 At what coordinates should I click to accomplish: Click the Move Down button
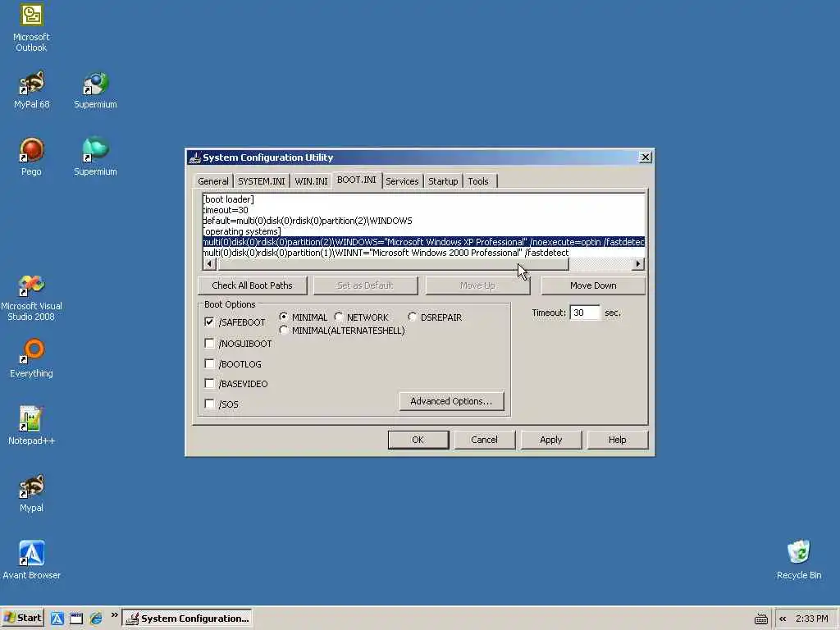(x=593, y=285)
